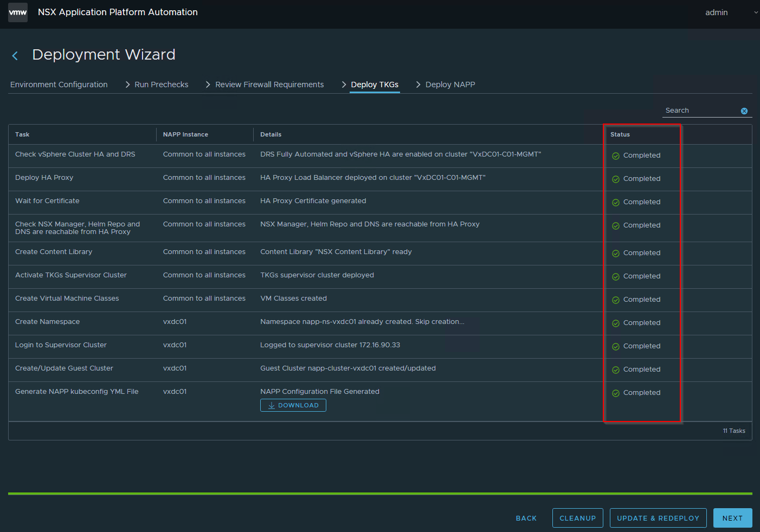Click the completed check icon for Generate NAPP kubeconfig

point(616,393)
